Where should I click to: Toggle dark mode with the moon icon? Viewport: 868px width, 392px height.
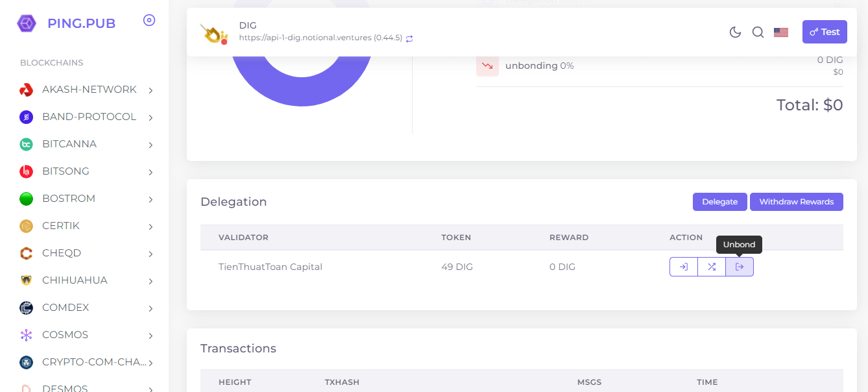point(735,32)
